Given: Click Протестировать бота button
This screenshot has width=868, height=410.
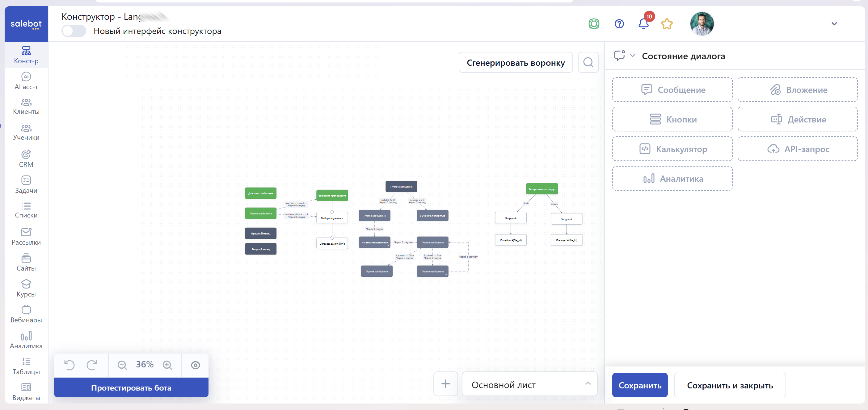Looking at the screenshot, I should pyautogui.click(x=131, y=387).
